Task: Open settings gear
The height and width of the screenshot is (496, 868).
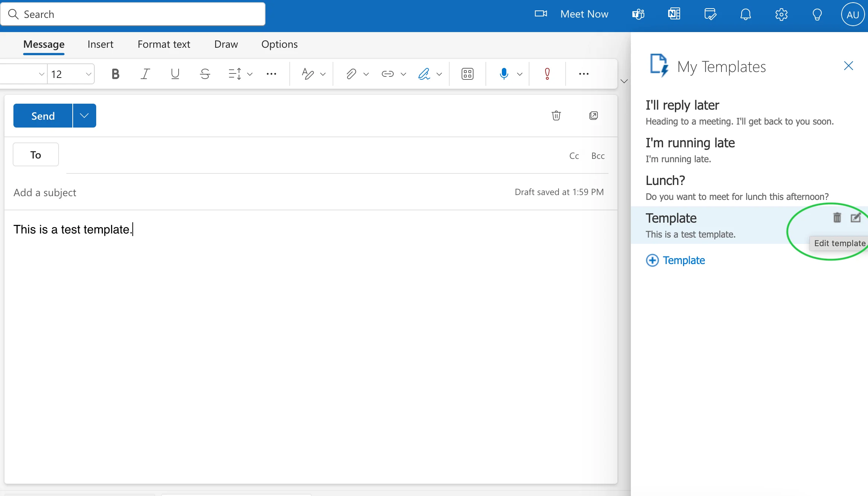Action: pos(781,14)
